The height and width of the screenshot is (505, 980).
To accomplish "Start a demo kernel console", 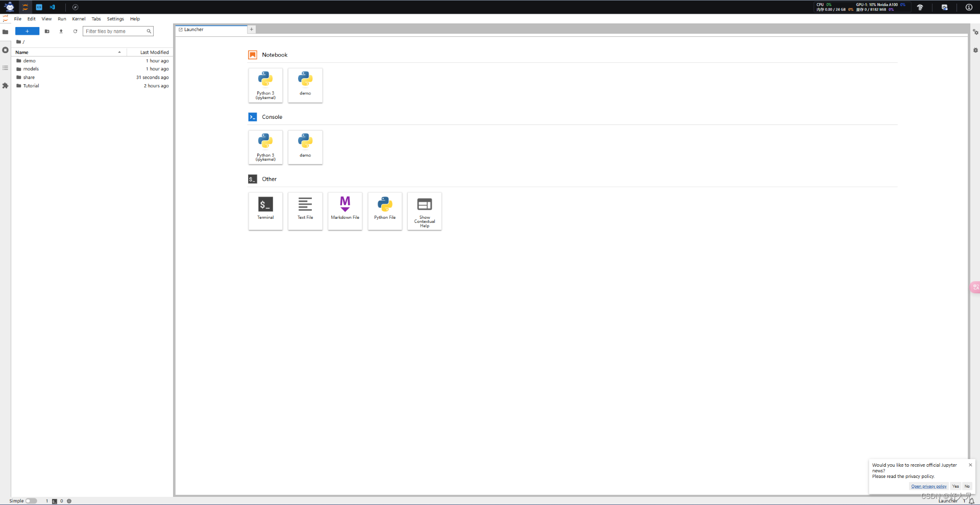I will pyautogui.click(x=305, y=147).
